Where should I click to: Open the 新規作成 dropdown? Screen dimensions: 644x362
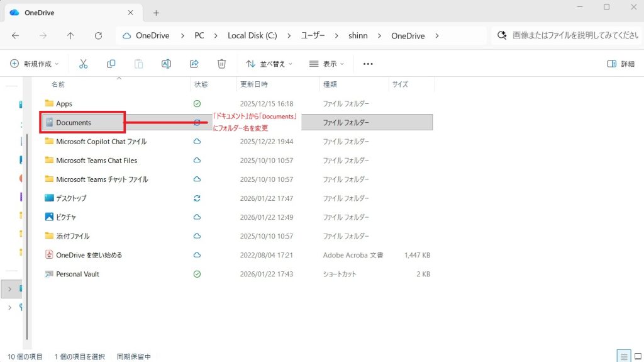[35, 64]
